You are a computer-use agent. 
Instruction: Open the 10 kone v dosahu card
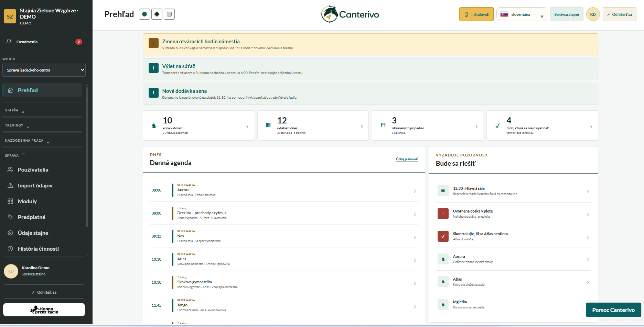tap(198, 126)
